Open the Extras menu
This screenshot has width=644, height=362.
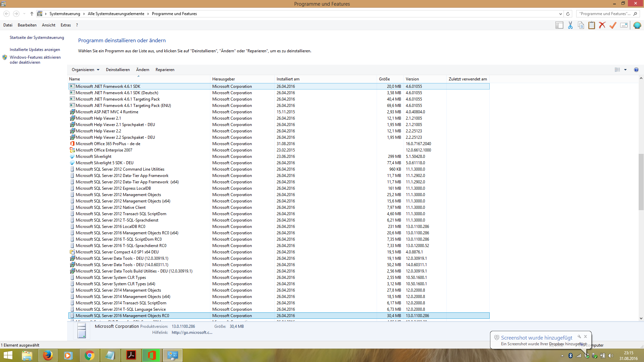coord(65,25)
